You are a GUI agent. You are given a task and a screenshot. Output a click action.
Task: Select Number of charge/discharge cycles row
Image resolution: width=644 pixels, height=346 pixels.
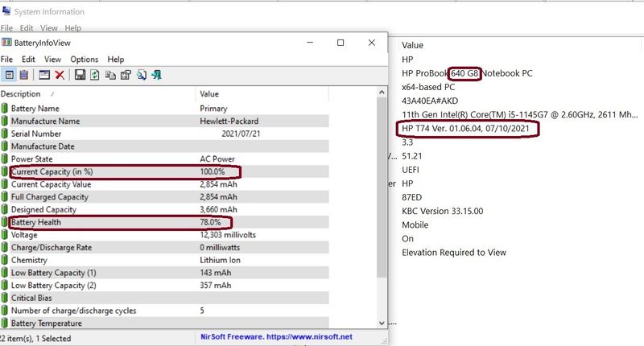[x=164, y=311]
